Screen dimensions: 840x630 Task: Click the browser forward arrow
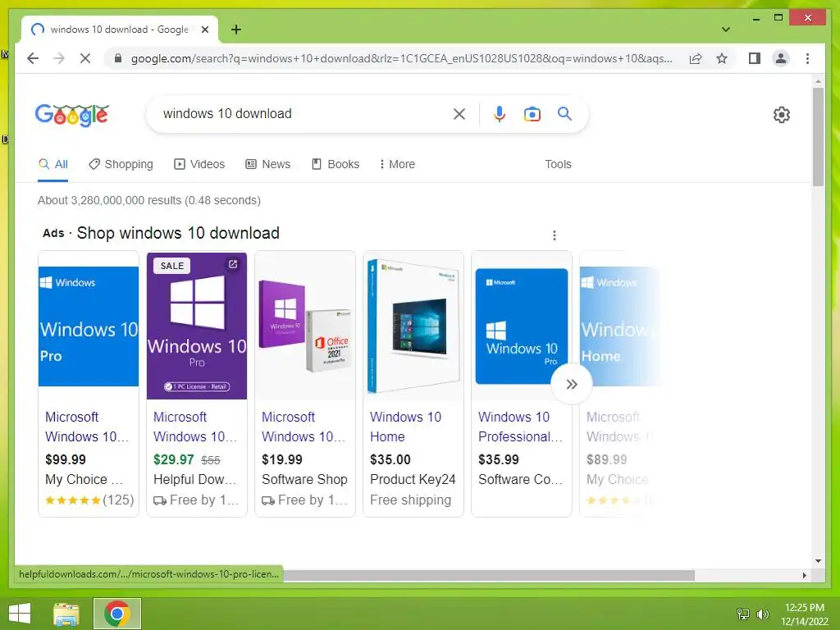point(59,58)
